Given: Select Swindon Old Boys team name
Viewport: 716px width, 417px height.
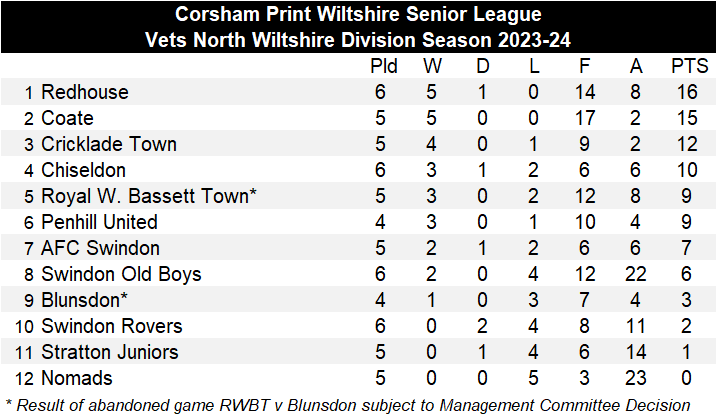Looking at the screenshot, I should (x=121, y=274).
